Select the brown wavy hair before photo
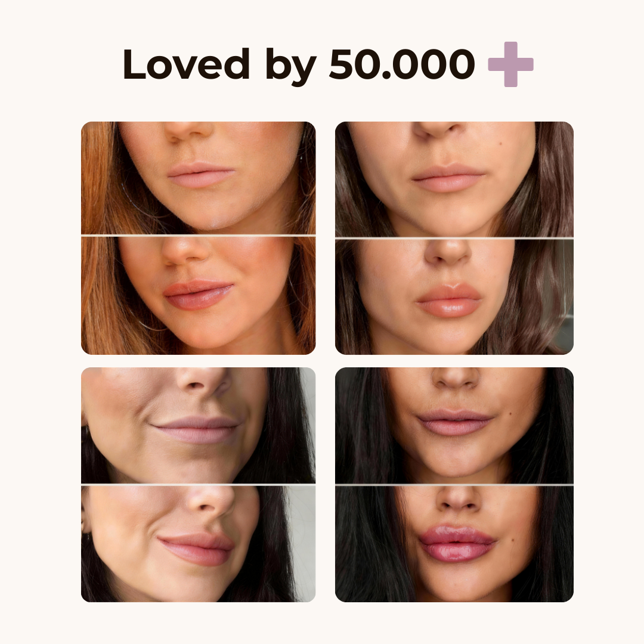Image resolution: width=644 pixels, height=644 pixels. [454, 179]
